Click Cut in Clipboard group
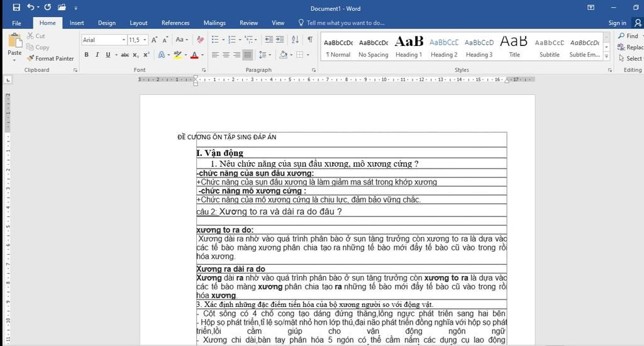The height and width of the screenshot is (346, 644). 36,36
